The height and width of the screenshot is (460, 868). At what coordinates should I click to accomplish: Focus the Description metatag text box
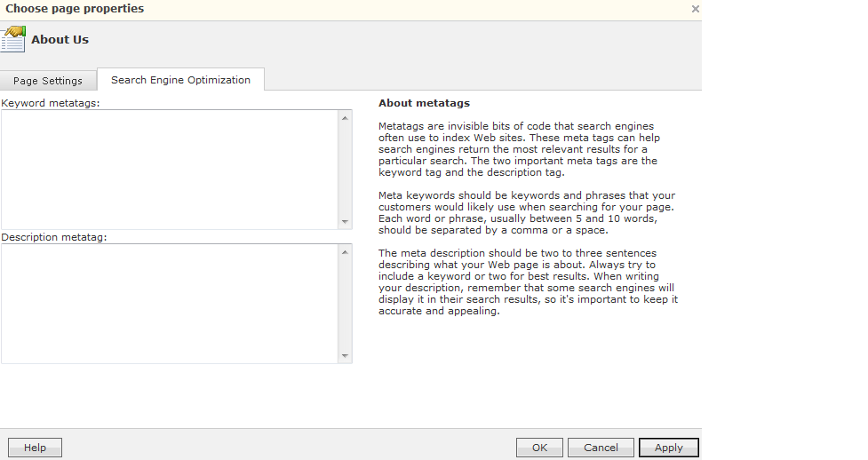169,303
